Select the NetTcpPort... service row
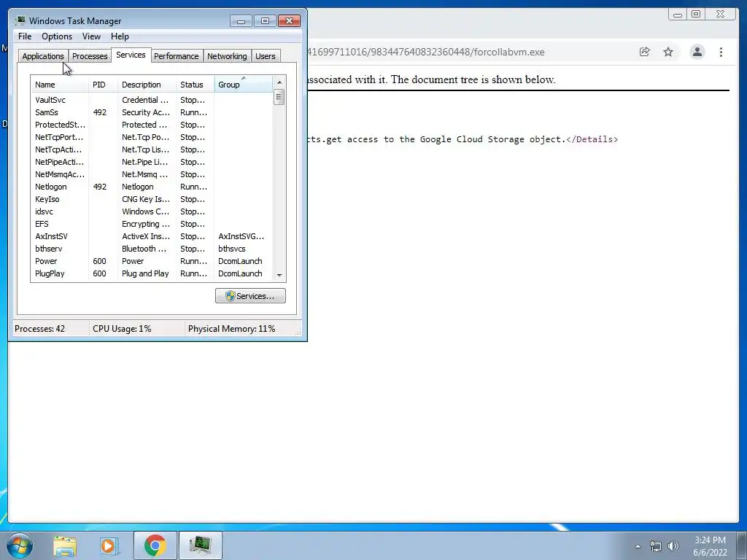The width and height of the screenshot is (747, 560). 152,137
